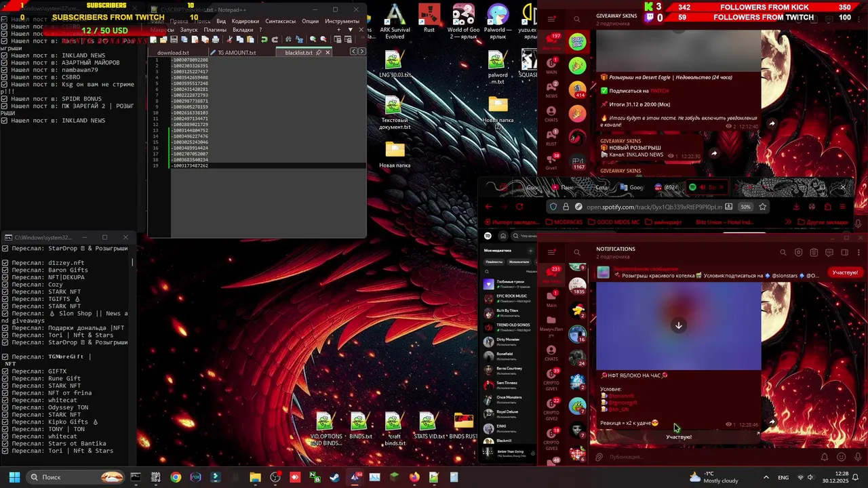The width and height of the screenshot is (868, 488).
Task: Click Print icon in Notepad++ toolbar
Action: (216, 39)
